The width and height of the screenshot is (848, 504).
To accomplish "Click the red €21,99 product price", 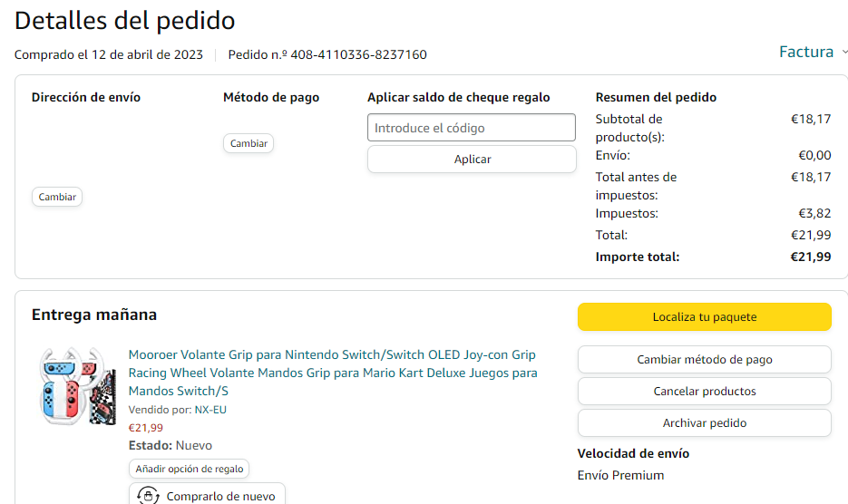I will [x=146, y=428].
